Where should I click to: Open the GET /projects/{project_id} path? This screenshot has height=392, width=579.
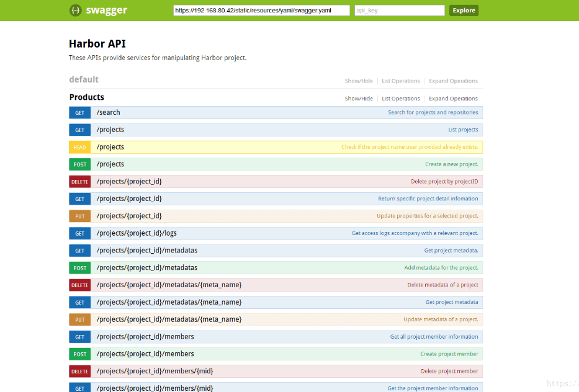coord(129,198)
